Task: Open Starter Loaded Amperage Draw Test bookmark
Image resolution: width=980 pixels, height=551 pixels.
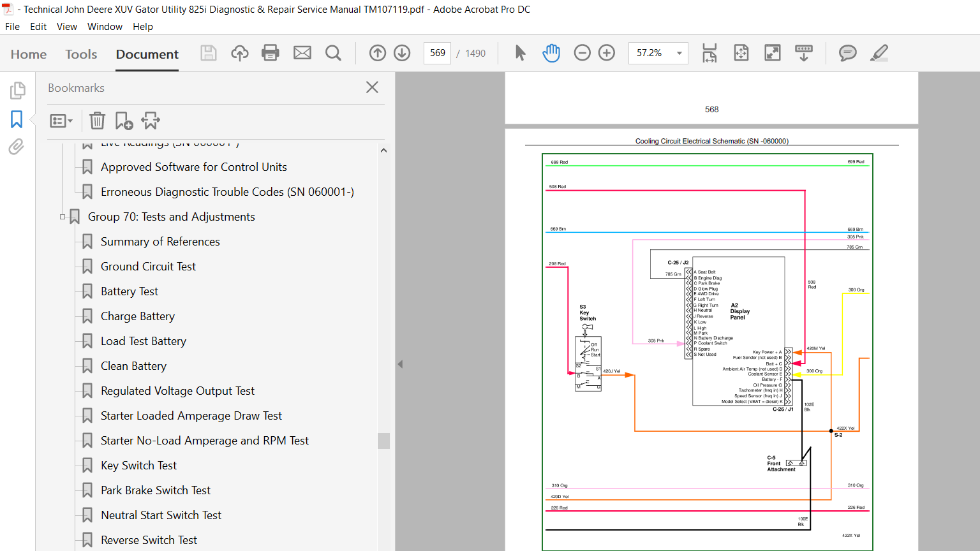Action: (191, 416)
